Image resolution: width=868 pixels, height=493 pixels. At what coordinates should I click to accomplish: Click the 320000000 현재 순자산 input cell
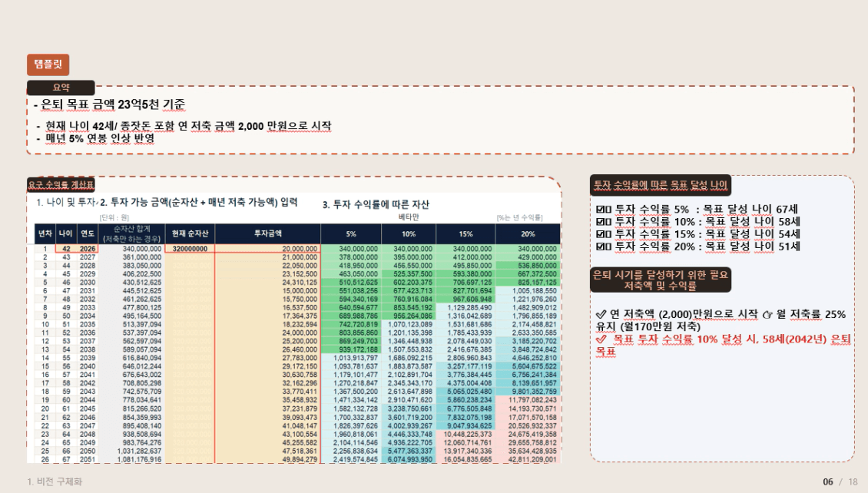tap(190, 249)
